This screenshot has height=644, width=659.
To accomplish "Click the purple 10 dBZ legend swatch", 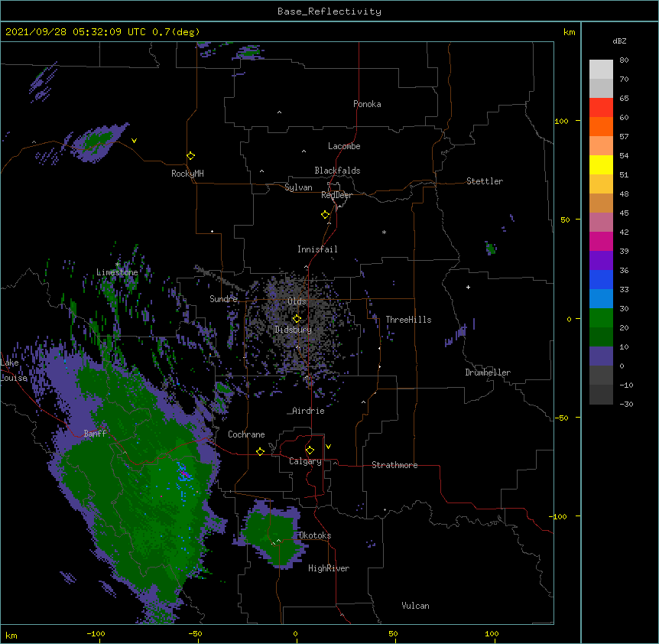I will (x=601, y=356).
